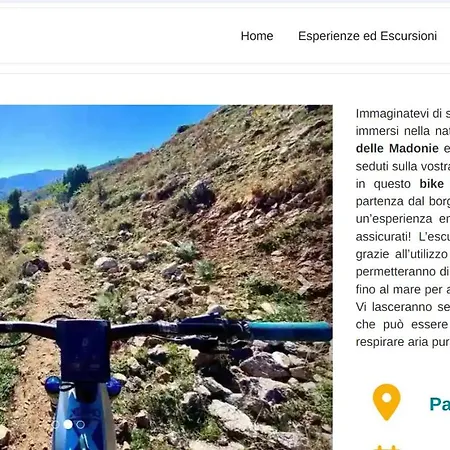Open the Esperienze ed Escursioni menu
The height and width of the screenshot is (450, 450).
point(367,36)
